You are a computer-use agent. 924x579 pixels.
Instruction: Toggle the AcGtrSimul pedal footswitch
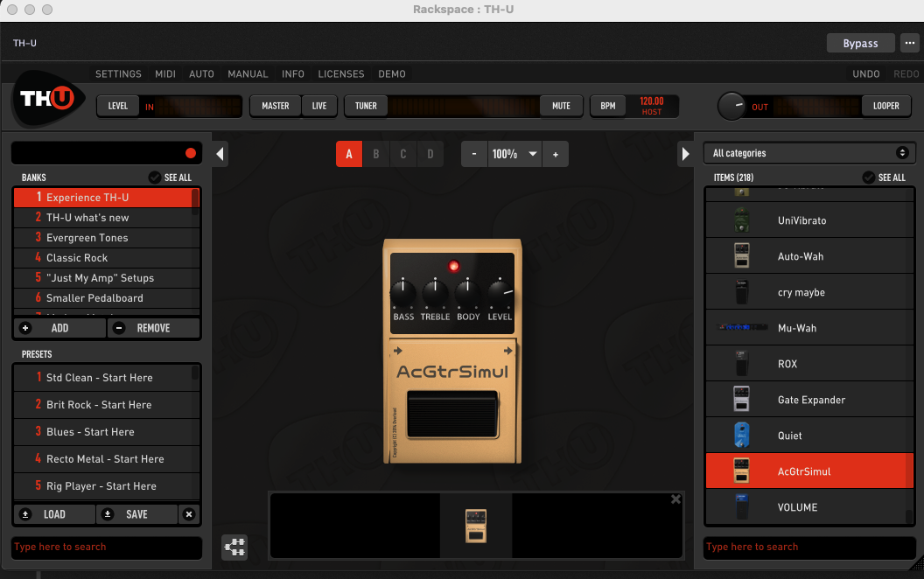[452, 414]
